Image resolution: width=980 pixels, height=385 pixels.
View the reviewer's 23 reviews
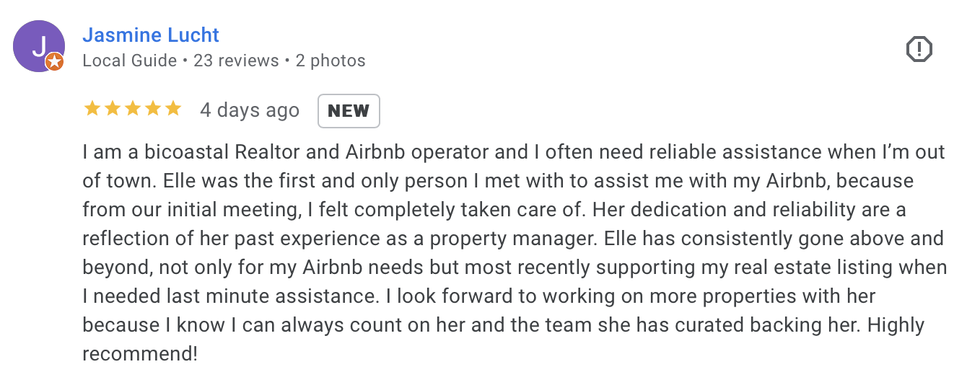[236, 61]
